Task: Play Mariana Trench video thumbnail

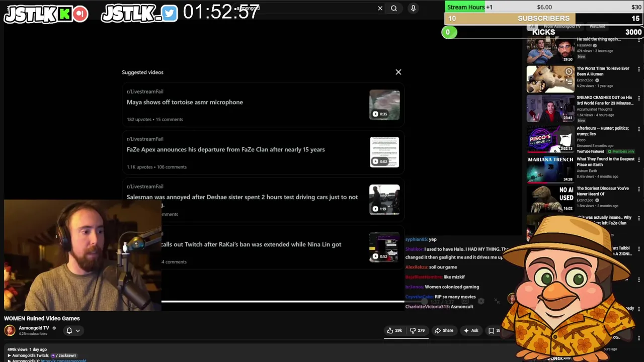Action: (x=550, y=169)
